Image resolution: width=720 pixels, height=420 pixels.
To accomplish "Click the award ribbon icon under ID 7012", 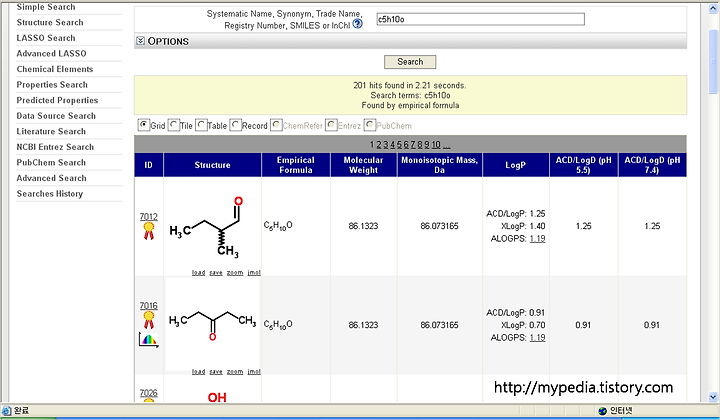I will [148, 231].
